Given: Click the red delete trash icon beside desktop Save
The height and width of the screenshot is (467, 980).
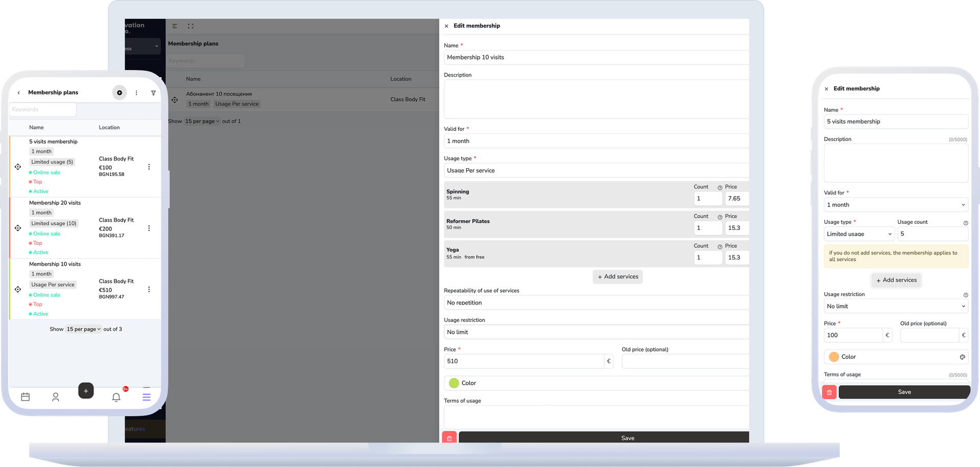Looking at the screenshot, I should (449, 438).
